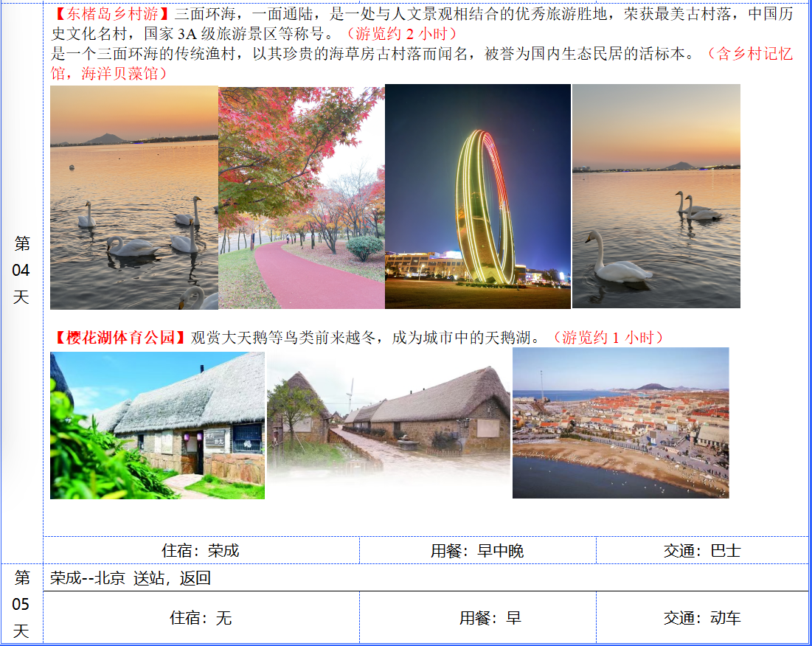The height and width of the screenshot is (646, 812).
Task: Click the 住宿：荣成 cell
Action: (201, 551)
